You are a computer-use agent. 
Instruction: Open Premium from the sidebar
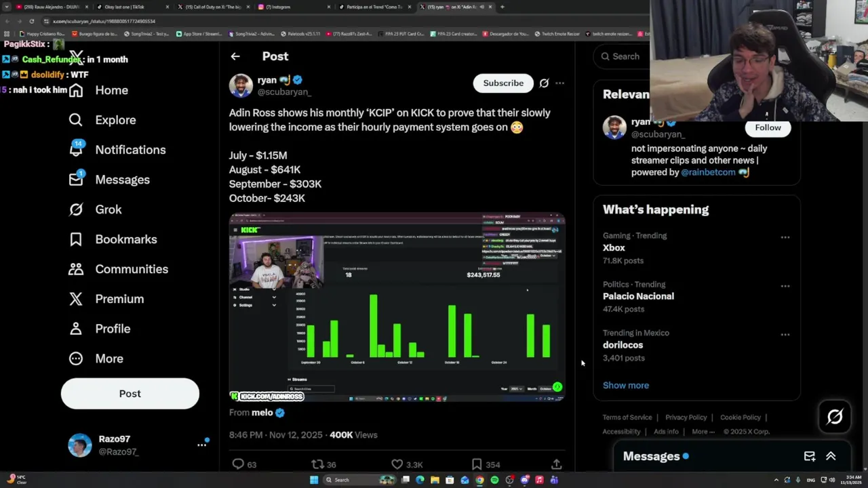(106, 299)
